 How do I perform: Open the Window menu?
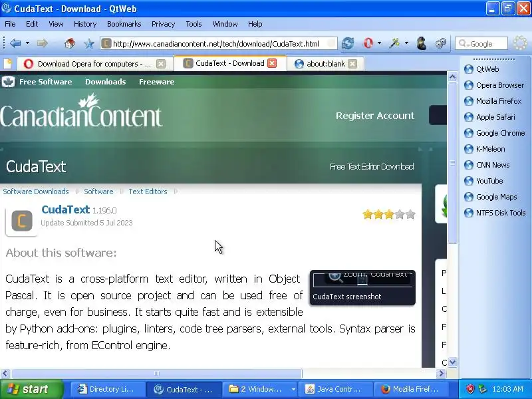(x=225, y=24)
